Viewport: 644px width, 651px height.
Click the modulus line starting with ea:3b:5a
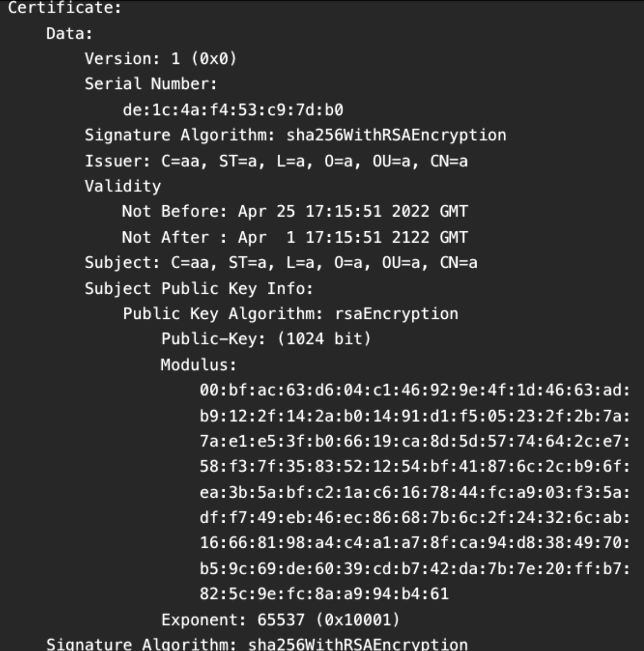coord(415,492)
